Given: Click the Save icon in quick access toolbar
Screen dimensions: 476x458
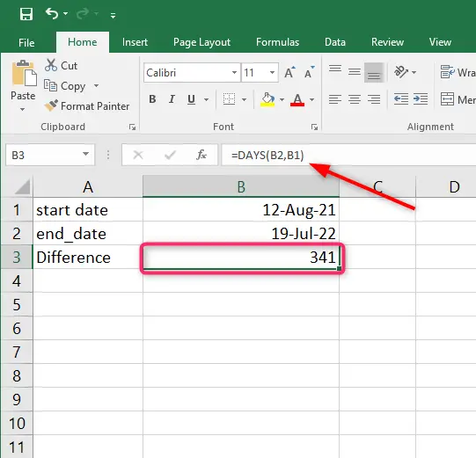Looking at the screenshot, I should [26, 14].
